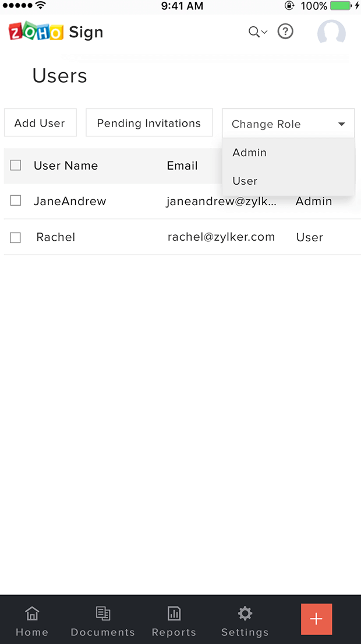The image size is (361, 644).
Task: Open the profile avatar picture
Action: [331, 33]
